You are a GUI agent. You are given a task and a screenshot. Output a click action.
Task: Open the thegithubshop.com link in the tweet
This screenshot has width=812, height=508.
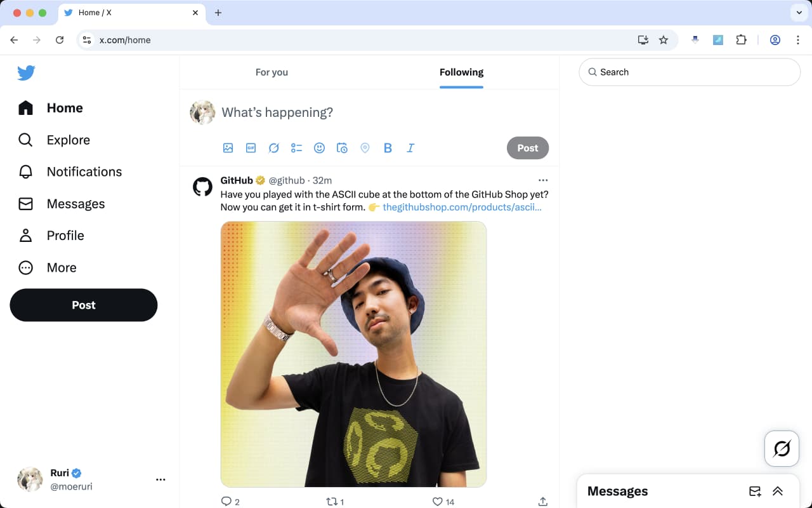click(x=461, y=207)
